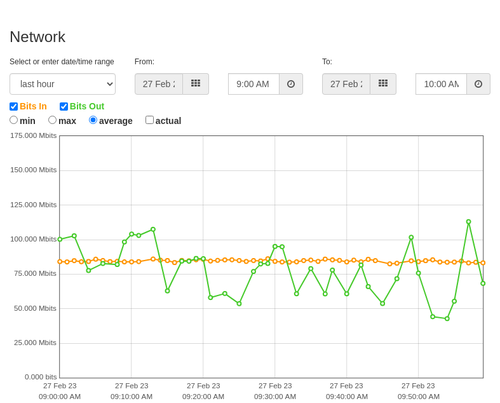Click the 'Bits Out' green label
Image resolution: width=500 pixels, height=403 pixels.
tap(87, 106)
